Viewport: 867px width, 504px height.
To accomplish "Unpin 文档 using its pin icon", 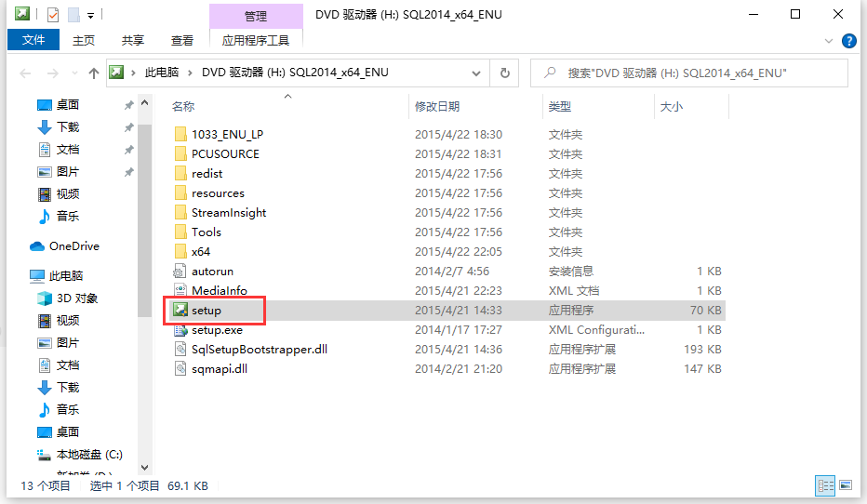I will pyautogui.click(x=128, y=150).
